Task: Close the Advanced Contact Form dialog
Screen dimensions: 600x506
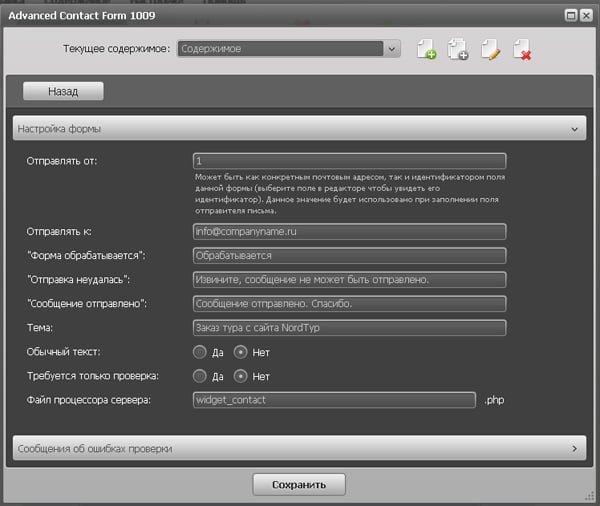Action: tap(585, 14)
